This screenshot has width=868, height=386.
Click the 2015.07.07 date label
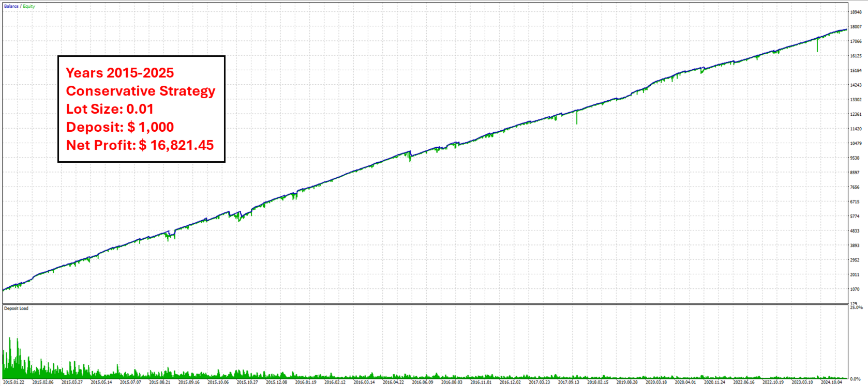pyautogui.click(x=130, y=382)
